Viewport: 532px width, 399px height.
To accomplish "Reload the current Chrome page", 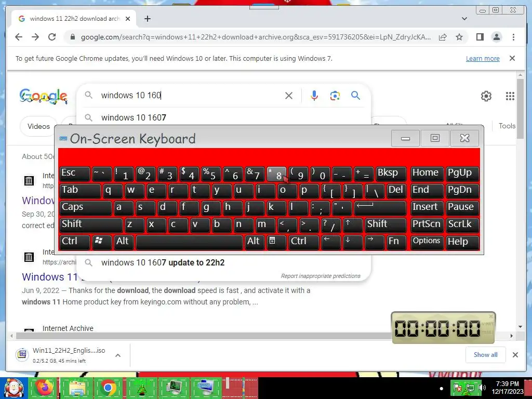I will click(52, 37).
